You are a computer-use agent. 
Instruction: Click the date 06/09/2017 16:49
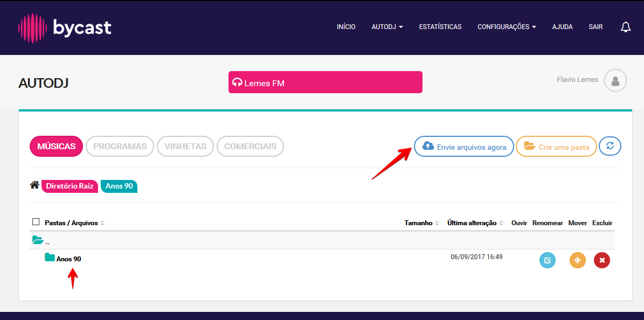pyautogui.click(x=476, y=257)
